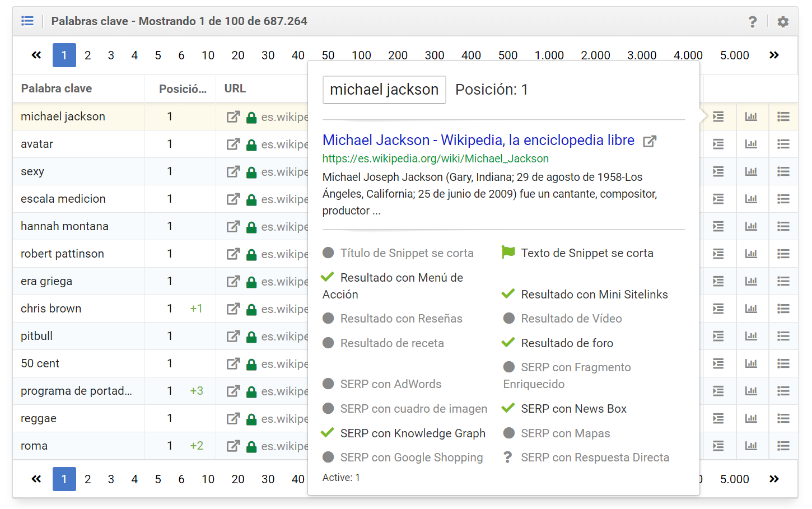Screen dimensions: 812x509
Task: Open list icon for chris brown row
Action: [x=783, y=309]
